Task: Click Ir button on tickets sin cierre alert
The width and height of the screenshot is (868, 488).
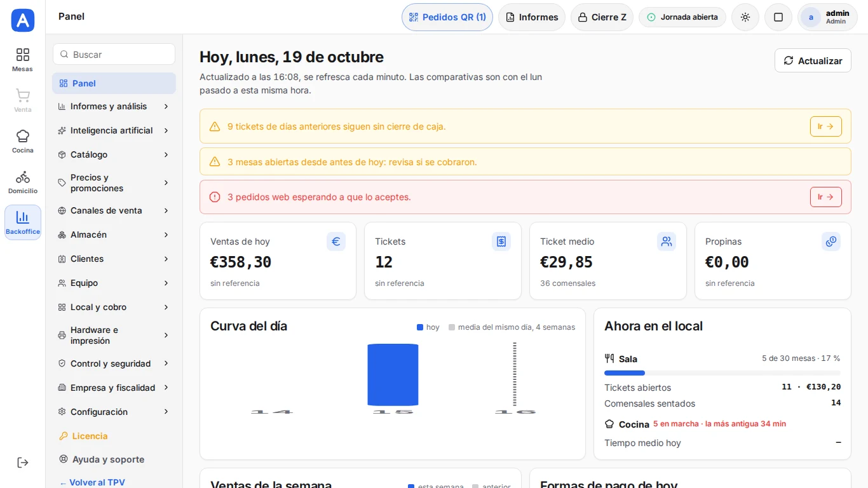Action: pos(826,126)
